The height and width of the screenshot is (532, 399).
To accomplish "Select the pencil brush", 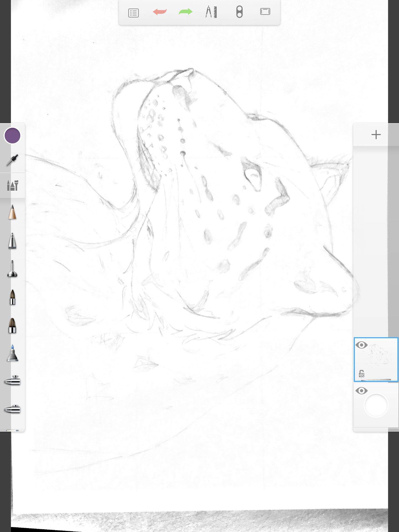I will point(12,212).
